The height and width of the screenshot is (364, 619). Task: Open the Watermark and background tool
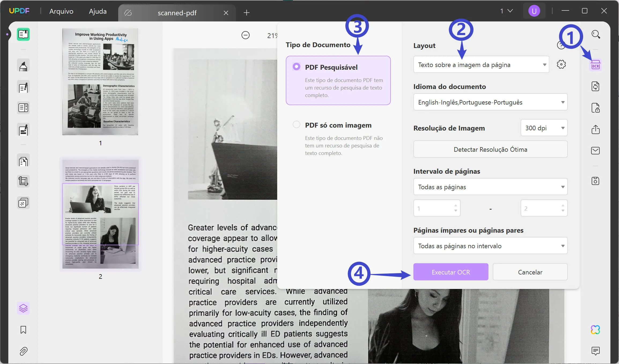pos(23,203)
